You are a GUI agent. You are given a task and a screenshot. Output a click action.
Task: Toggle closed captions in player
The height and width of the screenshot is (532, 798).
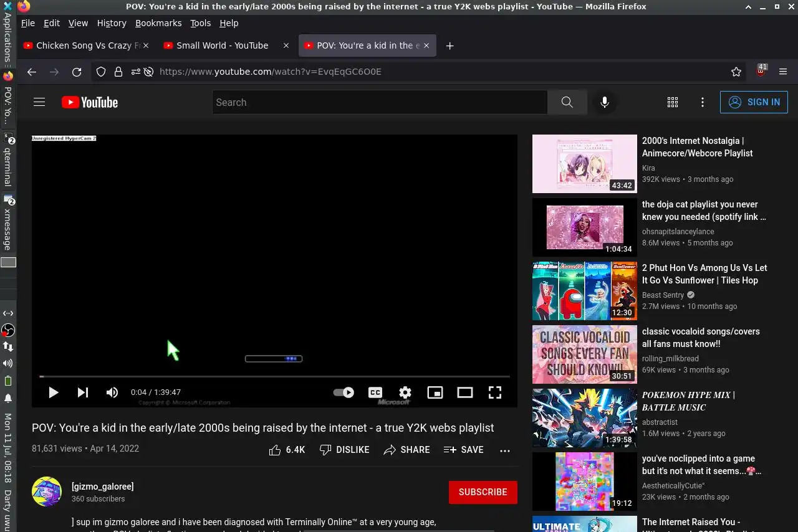point(375,392)
